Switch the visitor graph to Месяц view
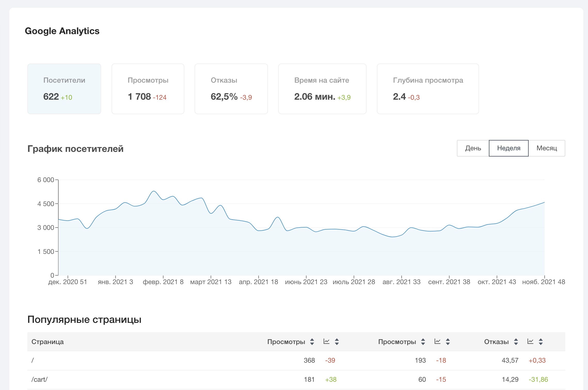The height and width of the screenshot is (390, 588). pyautogui.click(x=547, y=148)
